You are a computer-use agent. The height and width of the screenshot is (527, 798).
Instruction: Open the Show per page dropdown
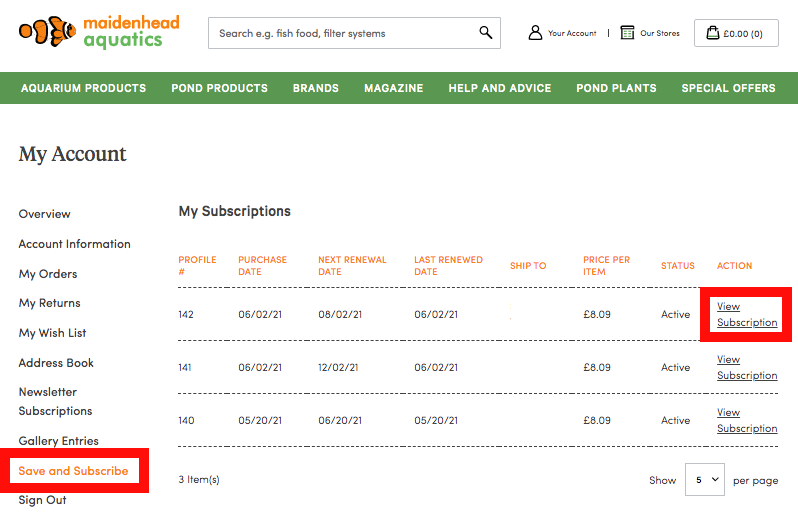[x=705, y=479]
